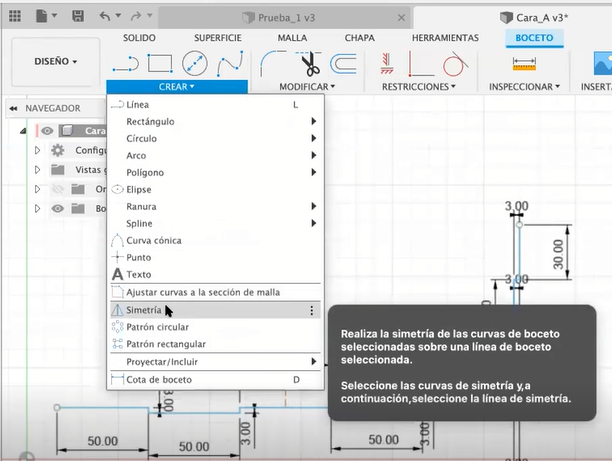This screenshot has width=612, height=461.
Task: Open Rectángulo submenu
Action: point(215,121)
